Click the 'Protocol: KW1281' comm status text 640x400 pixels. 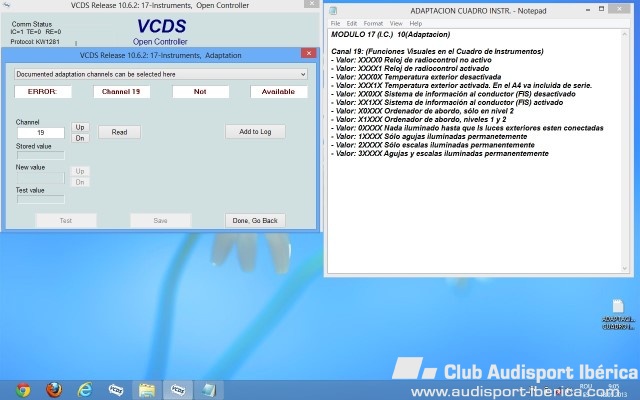[35, 42]
